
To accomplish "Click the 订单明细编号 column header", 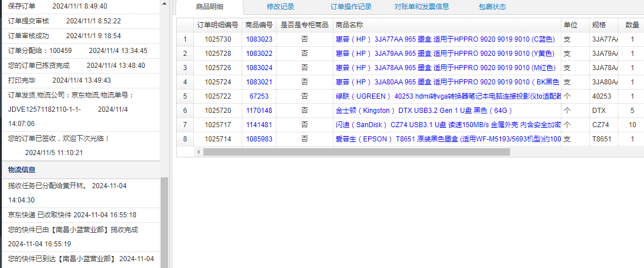I will pos(218,25).
